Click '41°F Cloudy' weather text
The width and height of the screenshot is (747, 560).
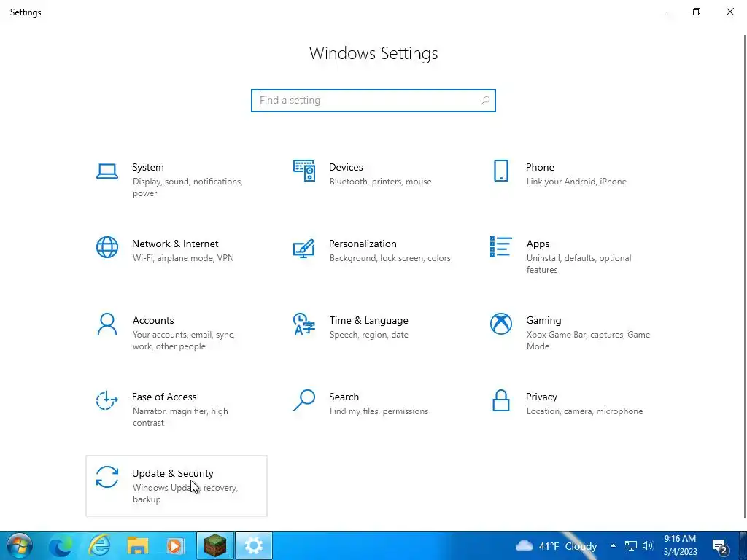[x=568, y=546]
